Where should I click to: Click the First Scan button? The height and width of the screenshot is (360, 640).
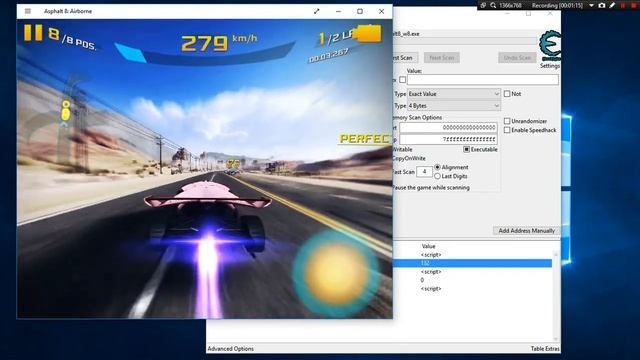point(404,58)
